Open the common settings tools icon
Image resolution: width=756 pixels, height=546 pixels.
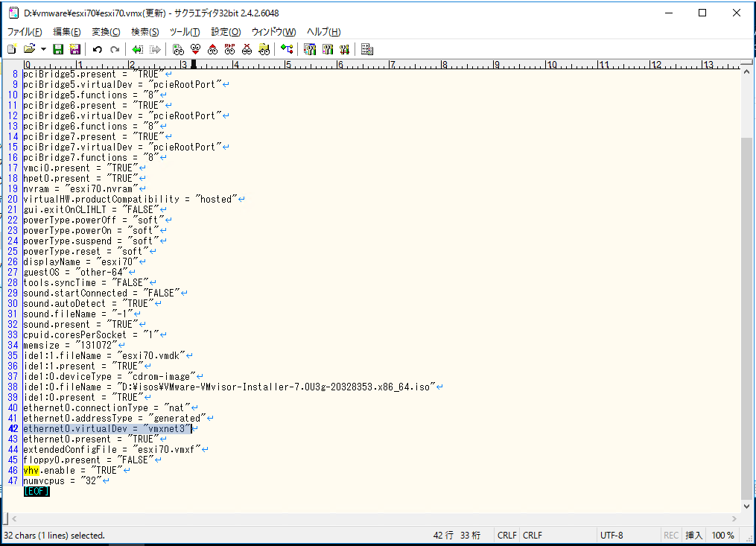point(344,49)
